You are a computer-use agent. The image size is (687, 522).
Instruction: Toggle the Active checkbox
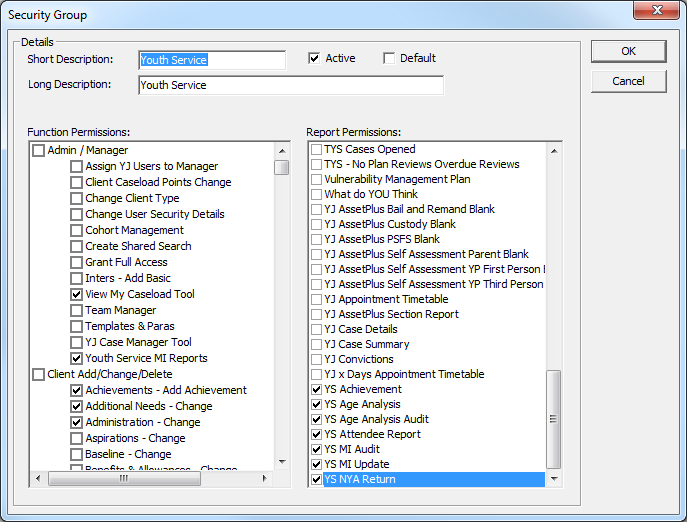(315, 59)
